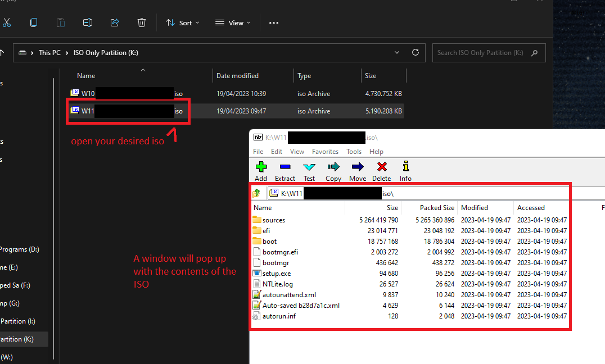Open the Sort dropdown in Explorer
Viewport: 605px width, 364px height.
click(183, 23)
